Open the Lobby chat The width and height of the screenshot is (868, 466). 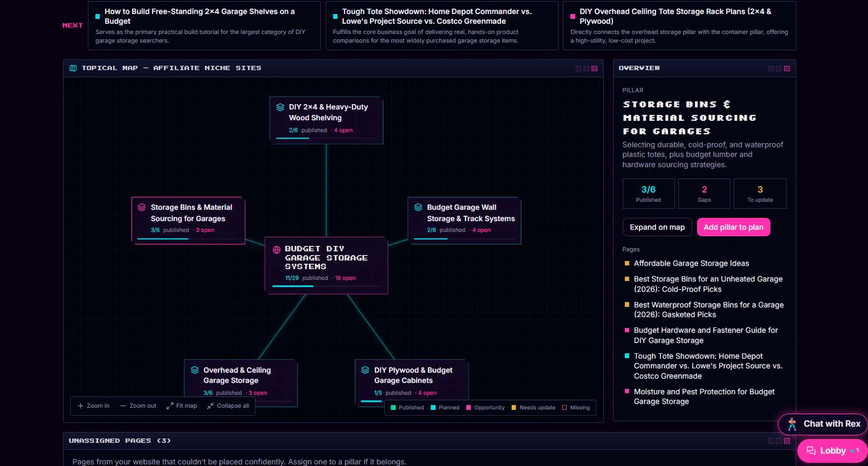click(x=832, y=451)
